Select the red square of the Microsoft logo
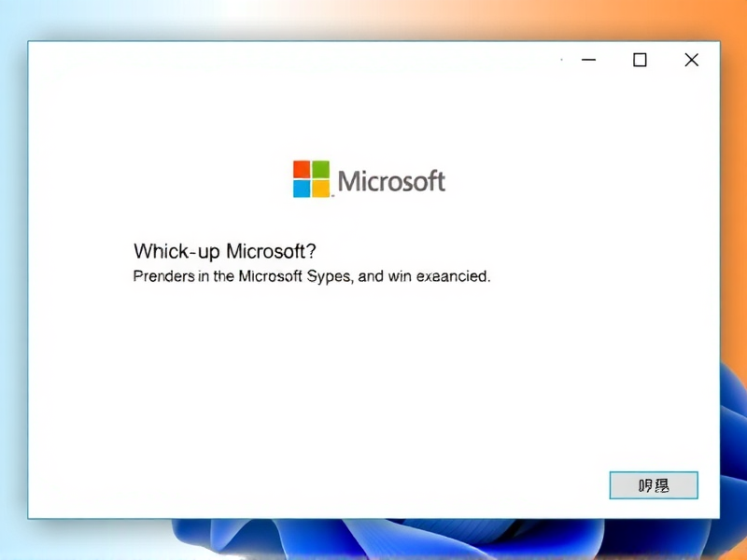 click(x=303, y=169)
